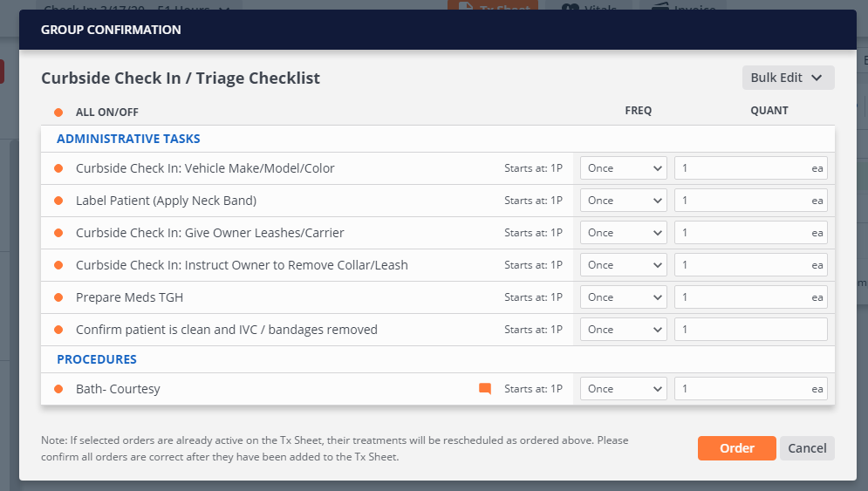Open frequency dropdown for Label Patient
868x491 pixels.
point(624,201)
